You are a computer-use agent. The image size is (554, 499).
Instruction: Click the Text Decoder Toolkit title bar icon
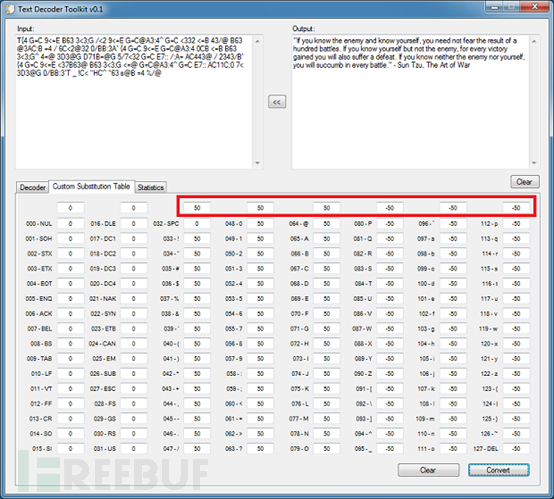point(11,9)
